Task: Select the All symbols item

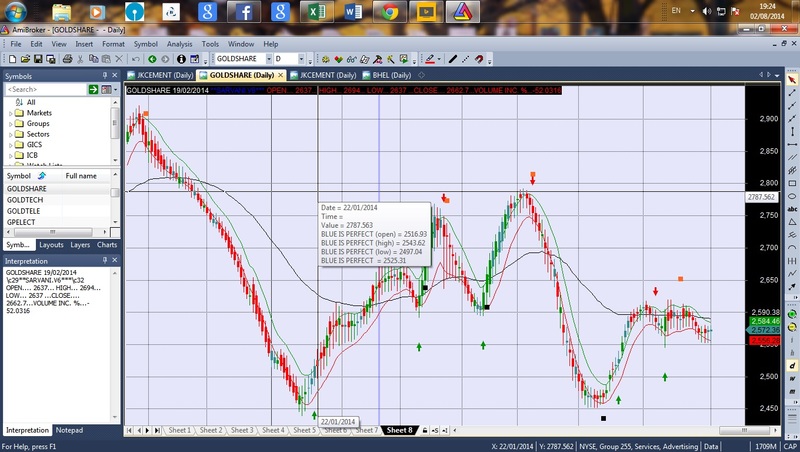Action: (31, 102)
